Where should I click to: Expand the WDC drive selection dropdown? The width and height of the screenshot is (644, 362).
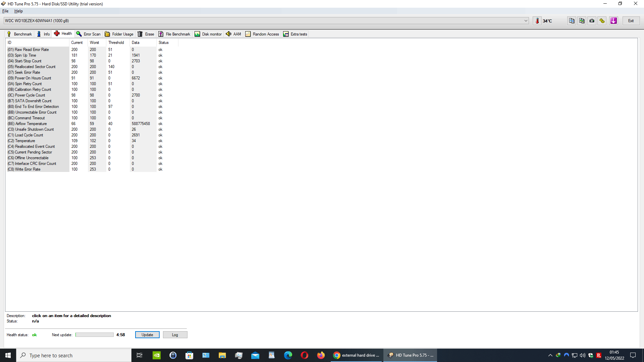pyautogui.click(x=526, y=21)
